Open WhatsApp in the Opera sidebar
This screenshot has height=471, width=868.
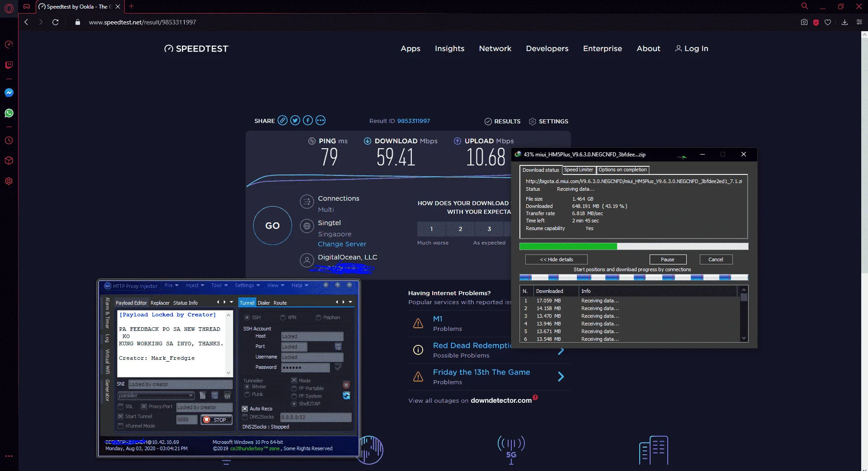click(x=9, y=113)
